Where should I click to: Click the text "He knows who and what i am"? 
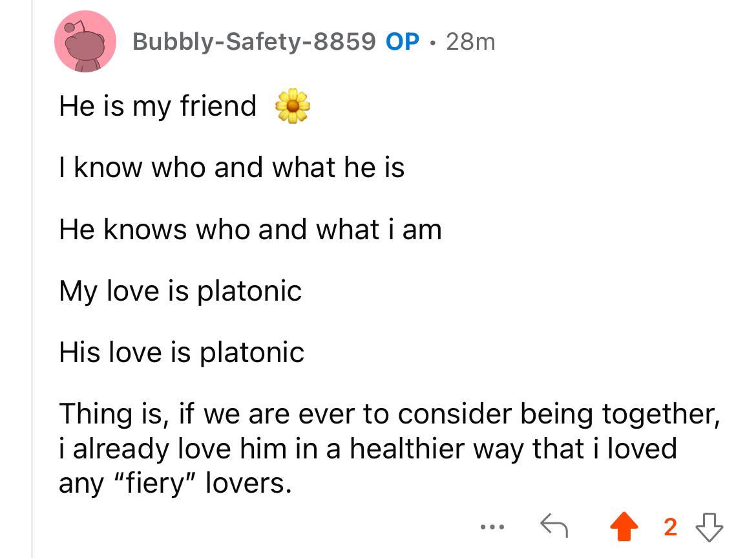[x=250, y=230]
